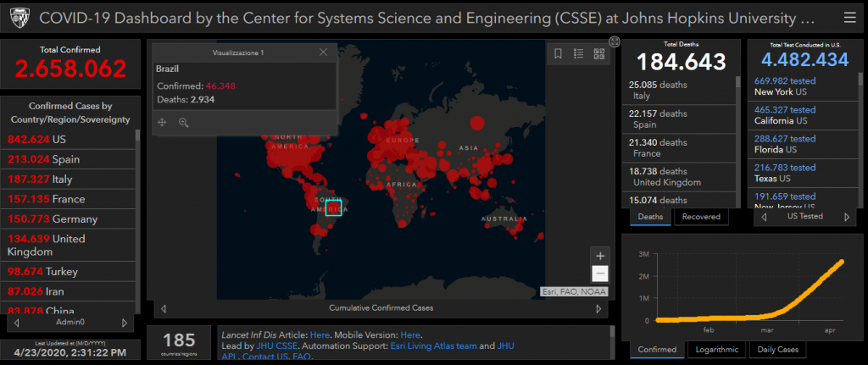The image size is (868, 365).
Task: Select 18.738 deaths United Kingdom entry
Action: tap(679, 176)
